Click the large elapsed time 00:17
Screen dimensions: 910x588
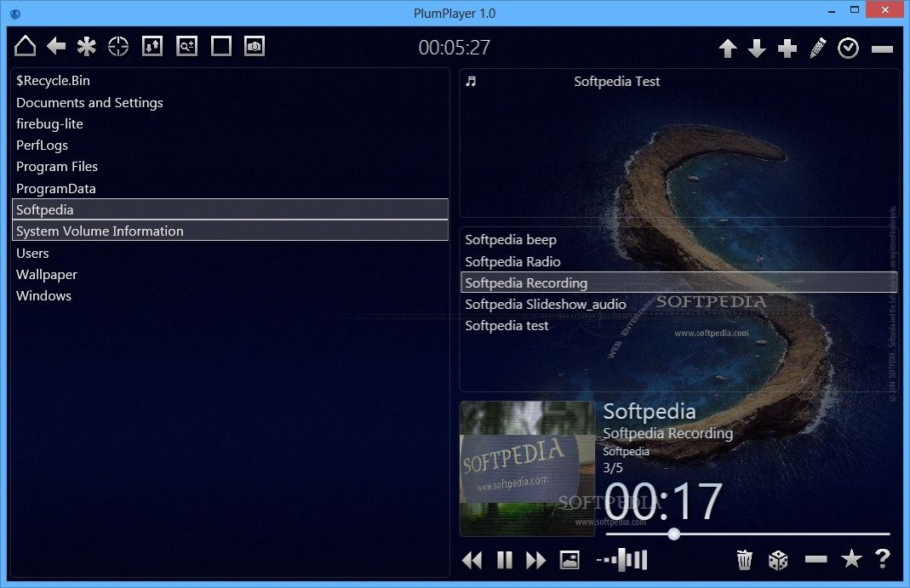[x=663, y=501]
